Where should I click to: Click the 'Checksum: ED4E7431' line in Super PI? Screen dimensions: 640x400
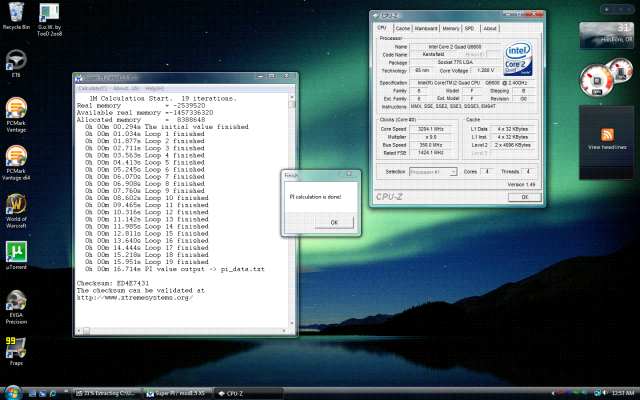point(113,283)
